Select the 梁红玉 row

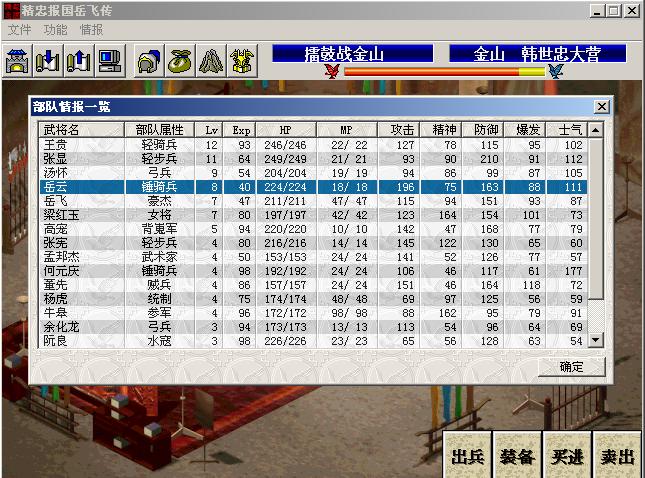click(313, 215)
